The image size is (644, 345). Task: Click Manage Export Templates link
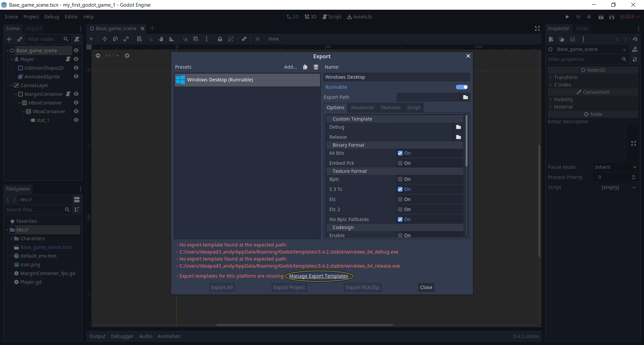click(x=319, y=276)
